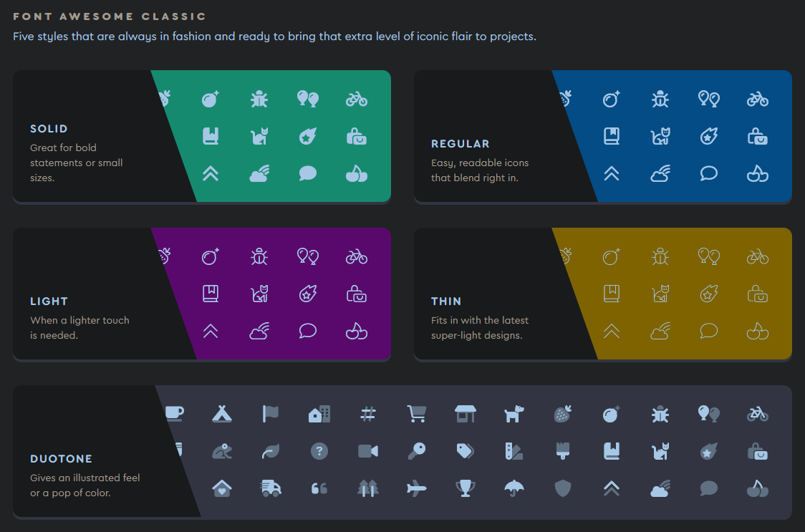Select the bug icon in the Light card
Image resolution: width=805 pixels, height=532 pixels.
tap(259, 256)
